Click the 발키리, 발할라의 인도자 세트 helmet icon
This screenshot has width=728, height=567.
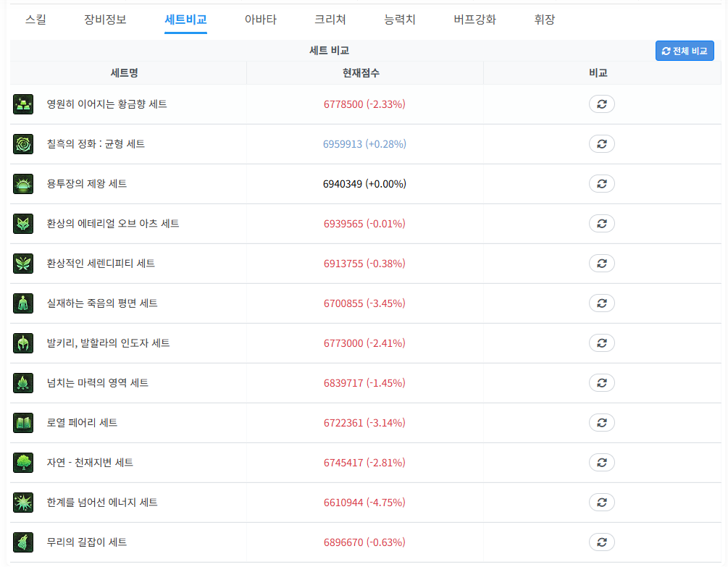(x=23, y=343)
